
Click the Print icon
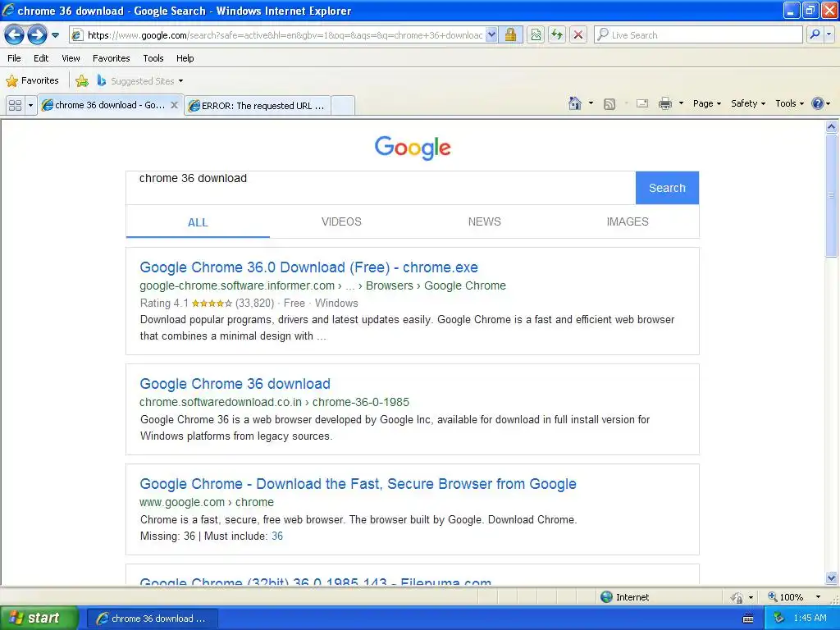point(665,104)
